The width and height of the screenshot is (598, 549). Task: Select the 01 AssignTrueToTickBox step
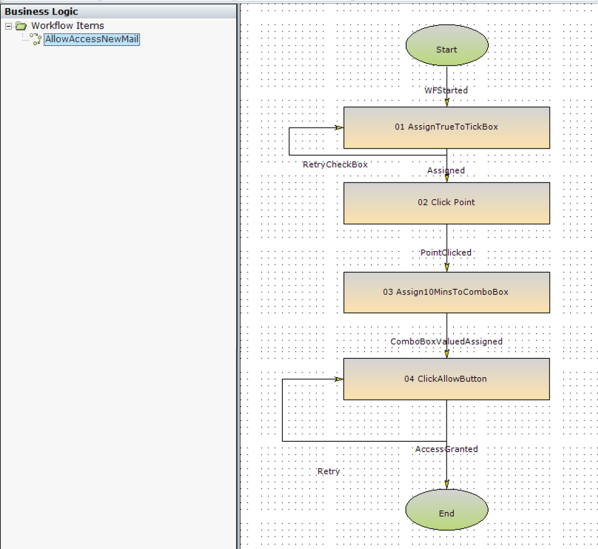click(x=447, y=128)
